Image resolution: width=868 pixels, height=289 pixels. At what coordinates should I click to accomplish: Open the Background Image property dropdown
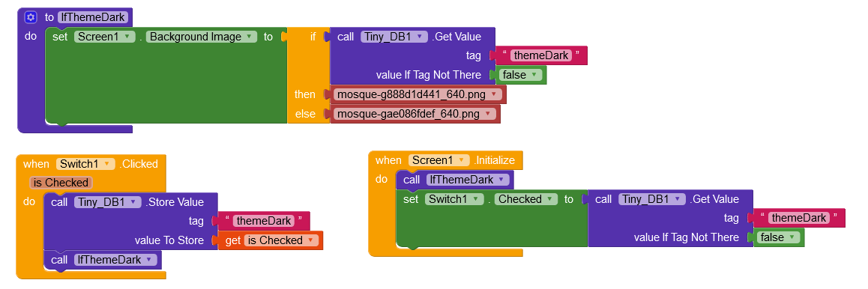pos(202,37)
